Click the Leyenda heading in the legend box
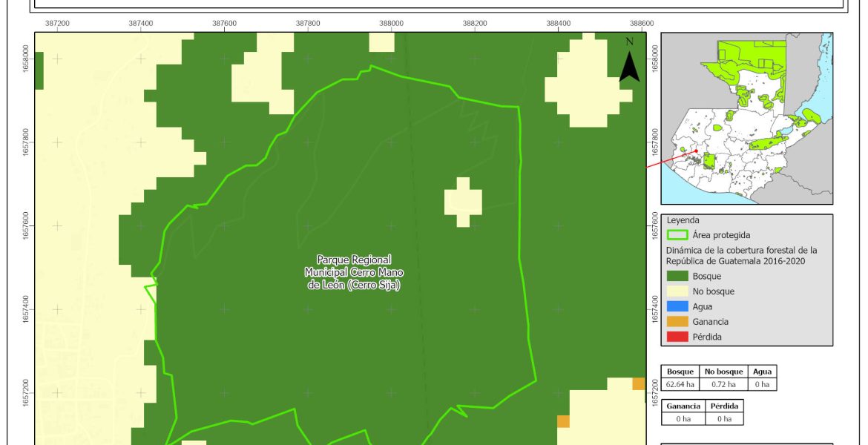The image size is (868, 445). tap(683, 220)
